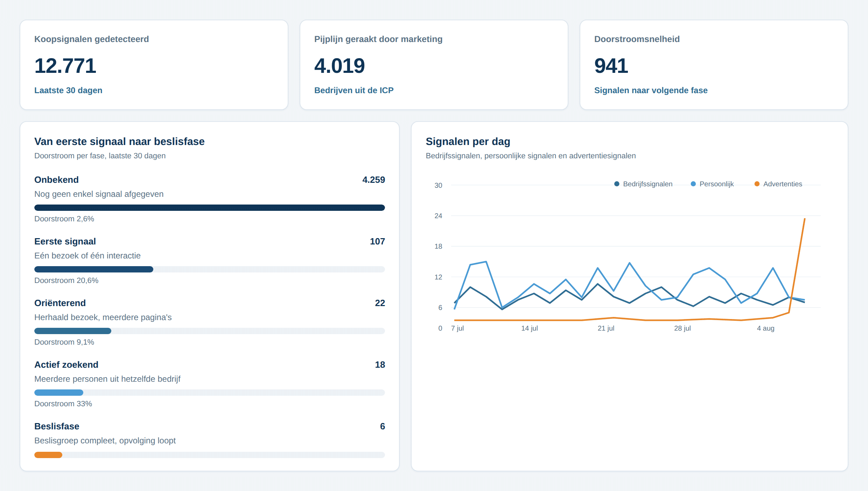
Task: Select the Actief zoekend stage title
Action: [x=66, y=365]
